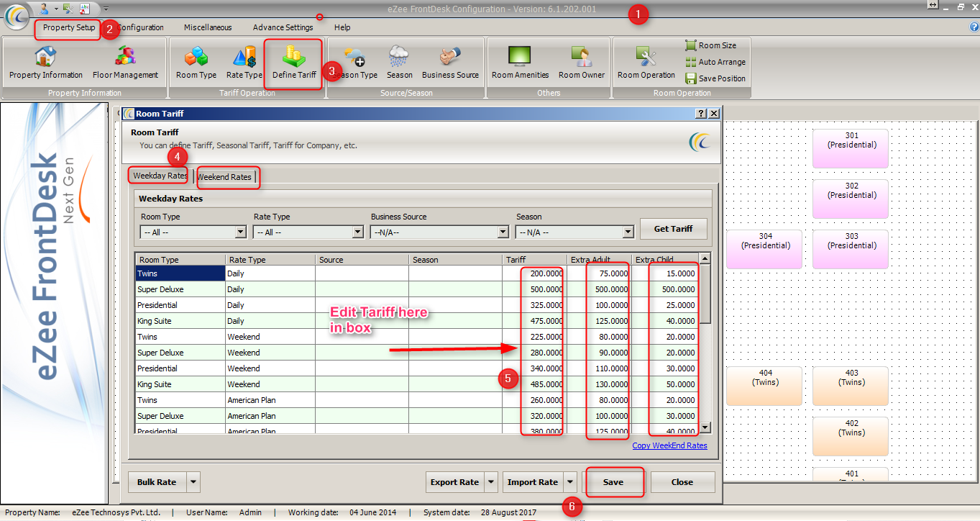980x521 pixels.
Task: Open Room Owner settings
Action: tap(582, 63)
